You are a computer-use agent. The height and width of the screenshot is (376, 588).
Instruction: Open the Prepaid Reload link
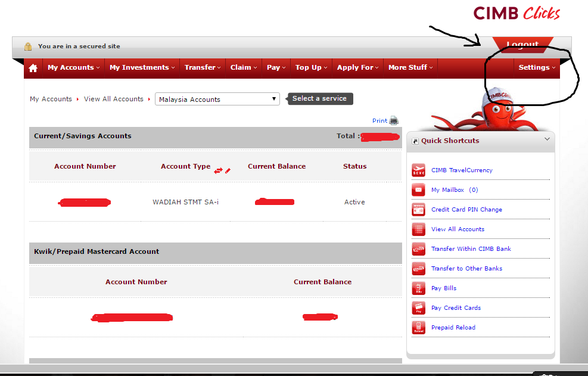(453, 328)
